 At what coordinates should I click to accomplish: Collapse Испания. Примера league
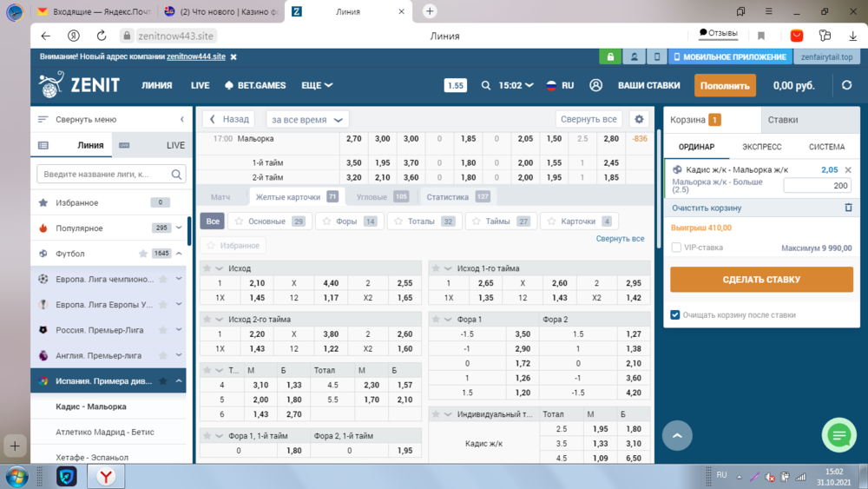pyautogui.click(x=179, y=380)
